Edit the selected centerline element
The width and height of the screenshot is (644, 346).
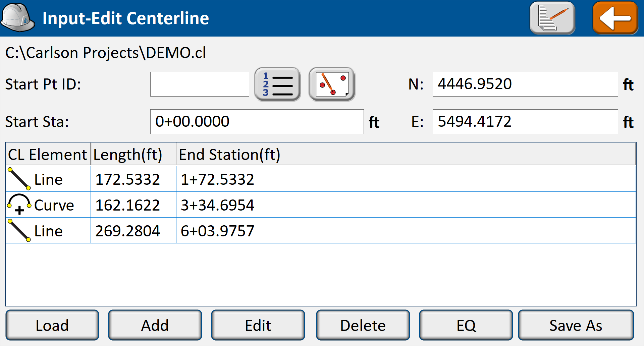tap(258, 325)
